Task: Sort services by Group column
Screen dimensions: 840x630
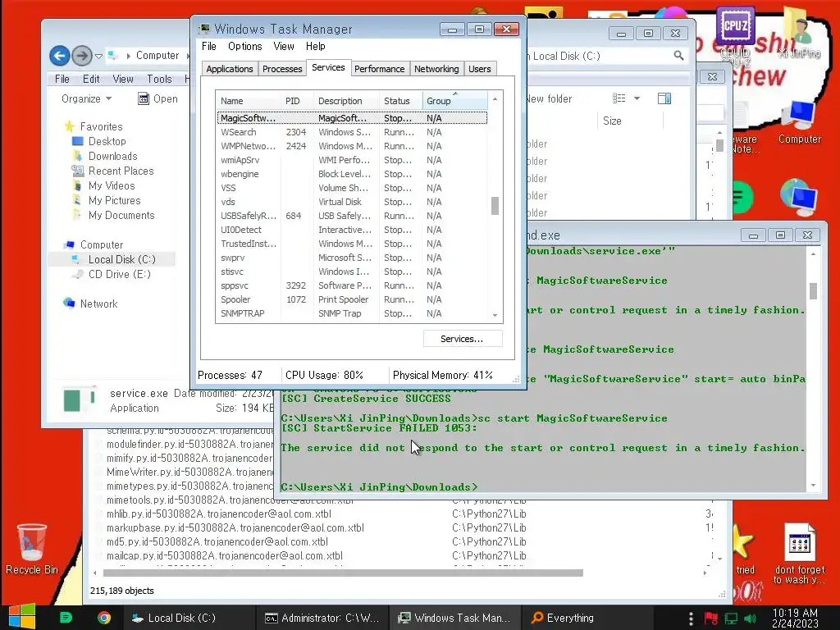Action: pyautogui.click(x=454, y=101)
